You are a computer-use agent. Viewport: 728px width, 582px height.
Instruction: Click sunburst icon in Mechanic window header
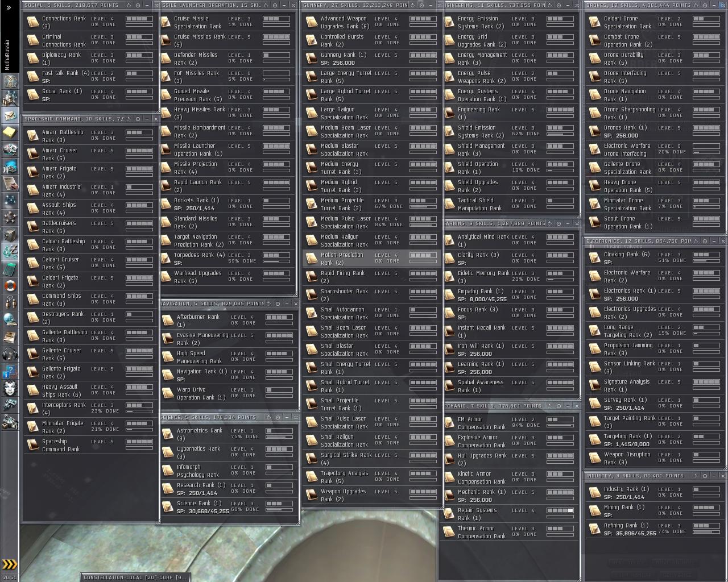coord(550,406)
